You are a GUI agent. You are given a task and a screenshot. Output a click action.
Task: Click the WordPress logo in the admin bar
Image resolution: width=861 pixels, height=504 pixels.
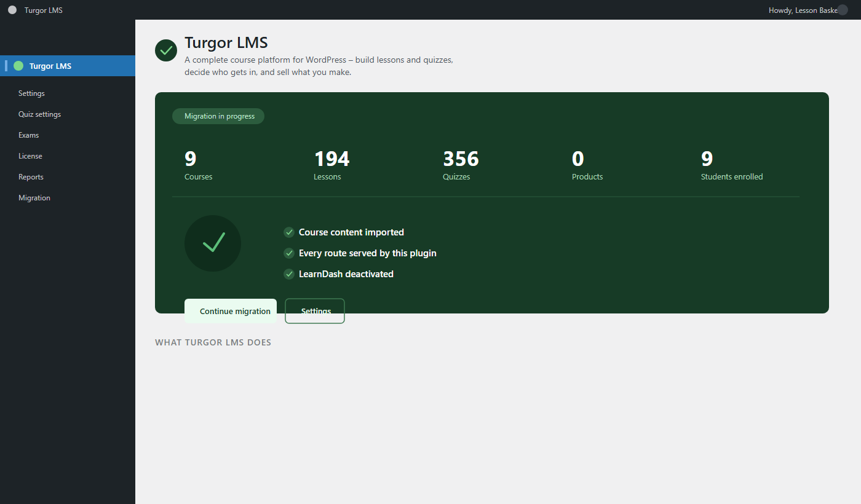[12, 10]
